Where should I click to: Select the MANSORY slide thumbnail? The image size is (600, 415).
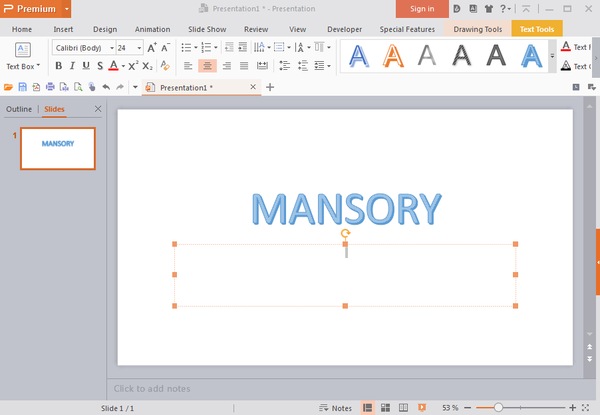58,148
